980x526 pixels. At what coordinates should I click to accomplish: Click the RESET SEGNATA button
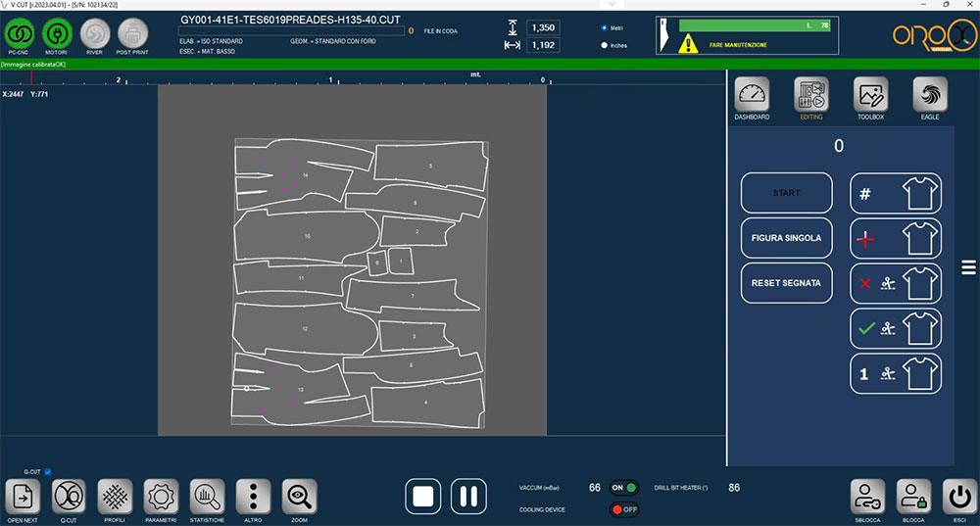(786, 283)
